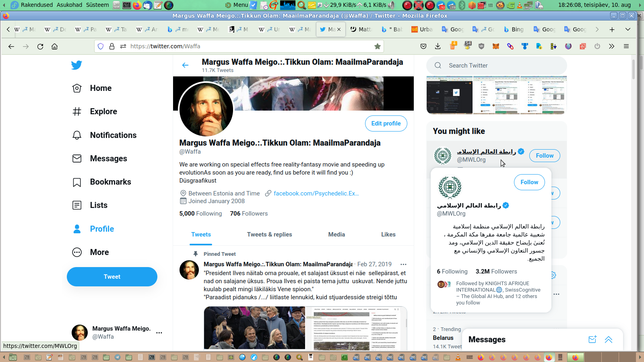This screenshot has height=362, width=644.
Task: Open @MWLOrg's 6 Following in the hover card
Action: click(x=452, y=271)
